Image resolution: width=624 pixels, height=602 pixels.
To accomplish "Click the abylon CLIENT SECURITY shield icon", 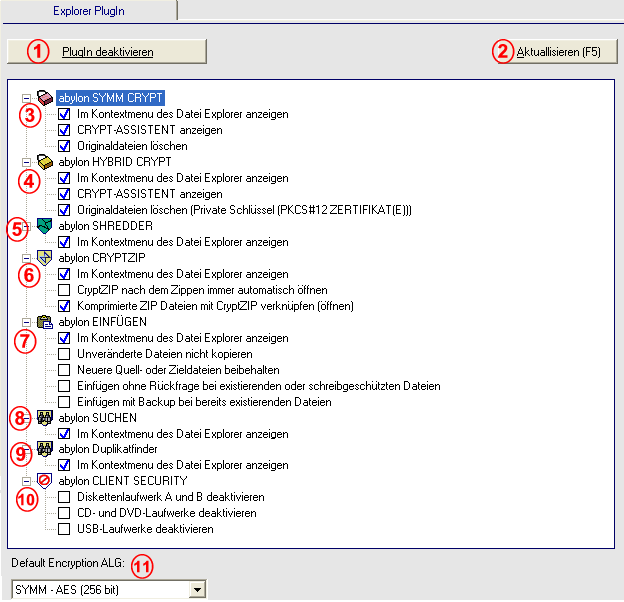I will click(44, 481).
